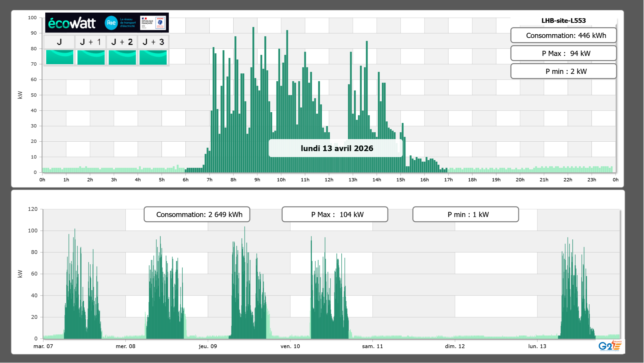Select the J + 1 forecast tab
This screenshot has width=644, height=363.
[x=90, y=42]
